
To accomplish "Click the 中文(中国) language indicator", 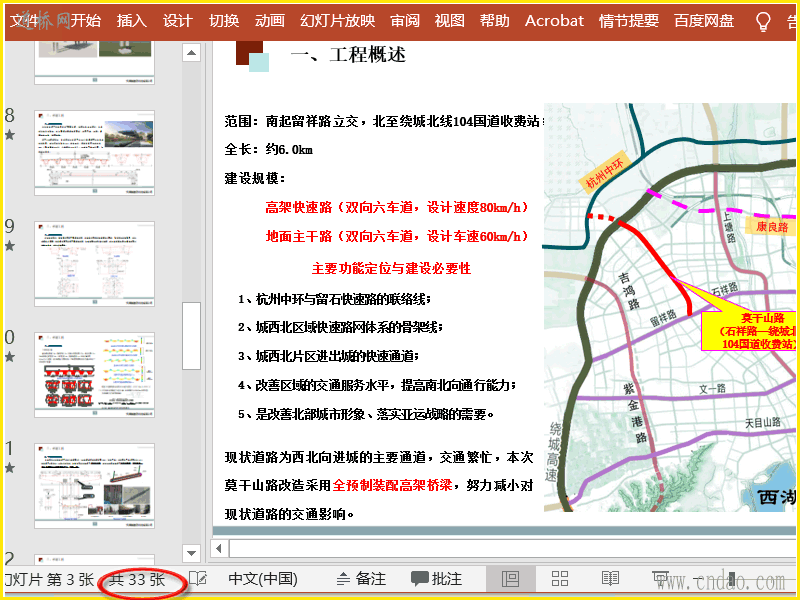I will pyautogui.click(x=263, y=579).
